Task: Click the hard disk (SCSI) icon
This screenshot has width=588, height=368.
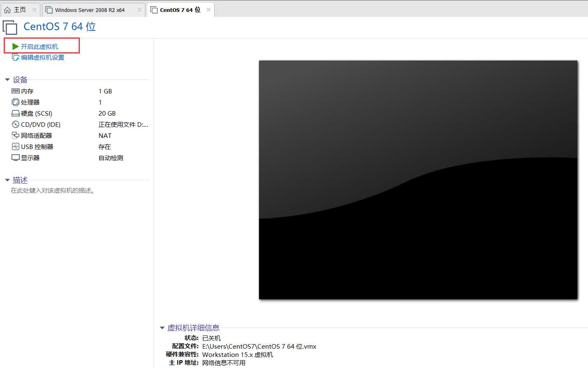Action: [16, 113]
